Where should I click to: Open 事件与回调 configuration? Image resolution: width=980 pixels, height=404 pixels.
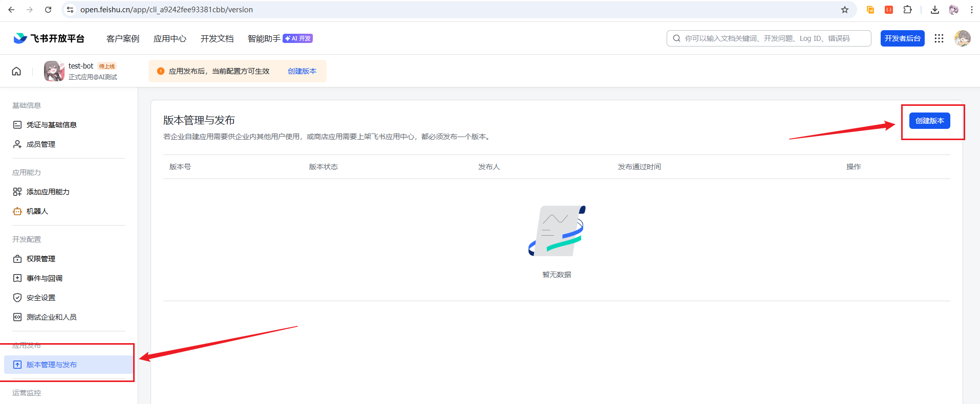(45, 278)
